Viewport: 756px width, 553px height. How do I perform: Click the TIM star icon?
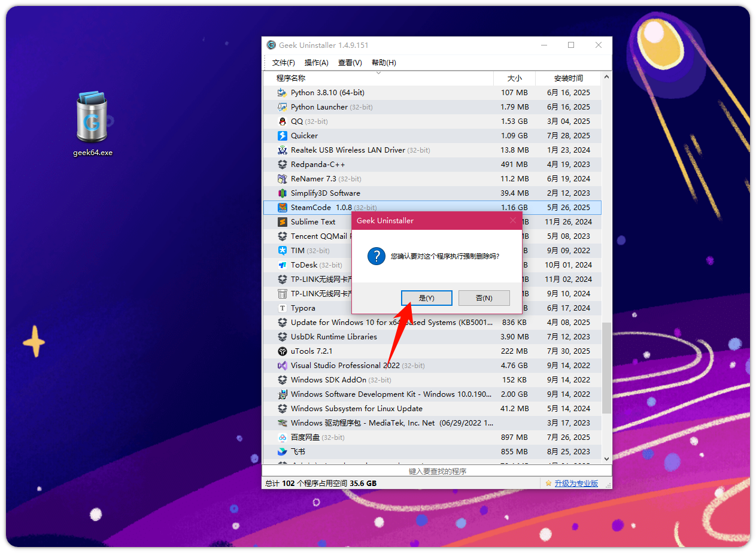[x=283, y=251]
